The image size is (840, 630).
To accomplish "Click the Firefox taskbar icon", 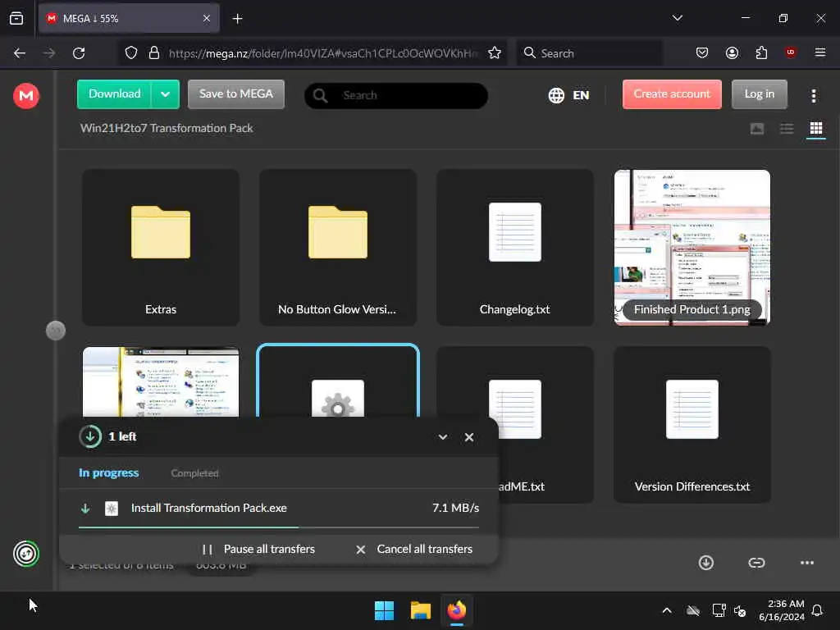I will [x=456, y=610].
